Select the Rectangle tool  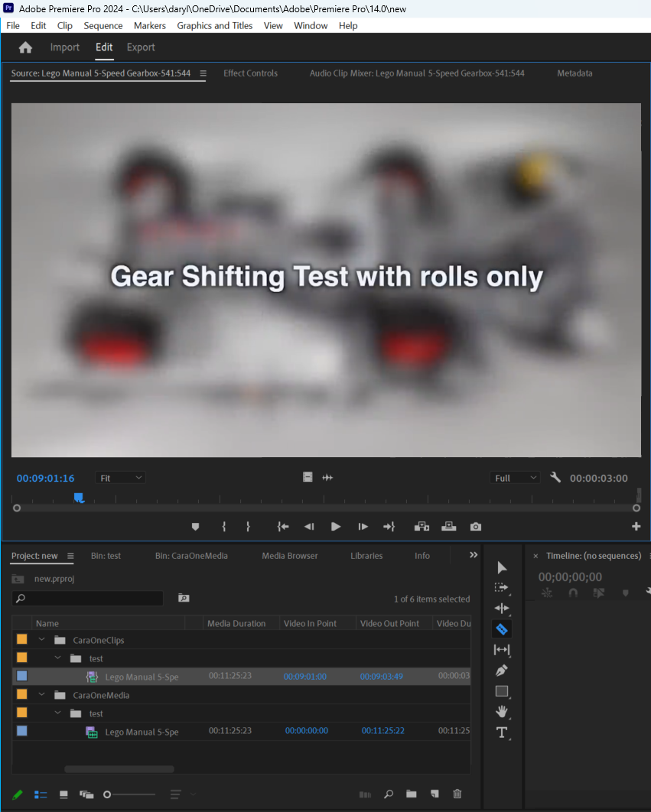[501, 691]
